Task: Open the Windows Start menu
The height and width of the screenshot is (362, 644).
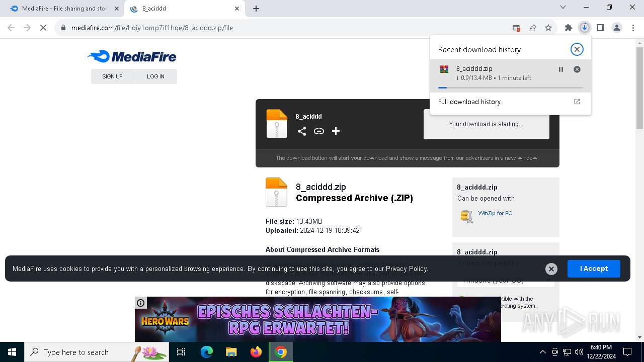Action: click(12, 352)
